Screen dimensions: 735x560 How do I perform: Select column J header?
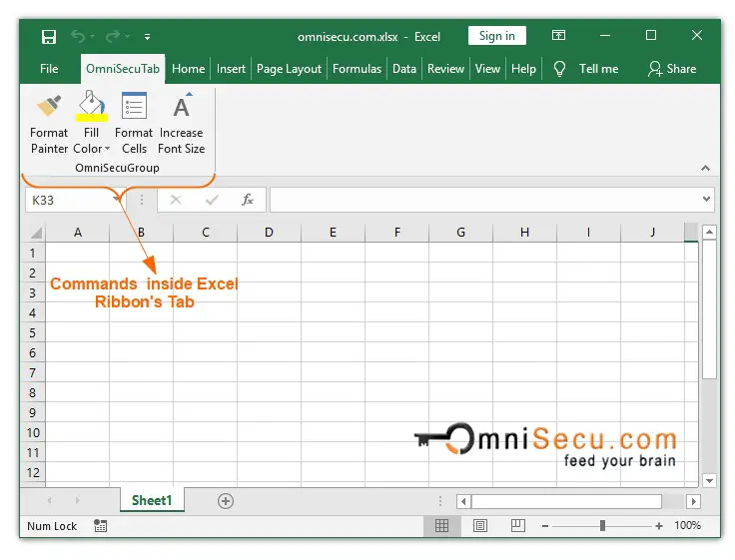652,232
